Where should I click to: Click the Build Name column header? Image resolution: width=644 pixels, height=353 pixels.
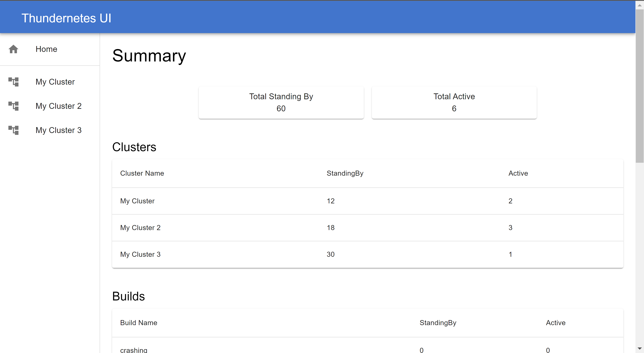tap(139, 323)
